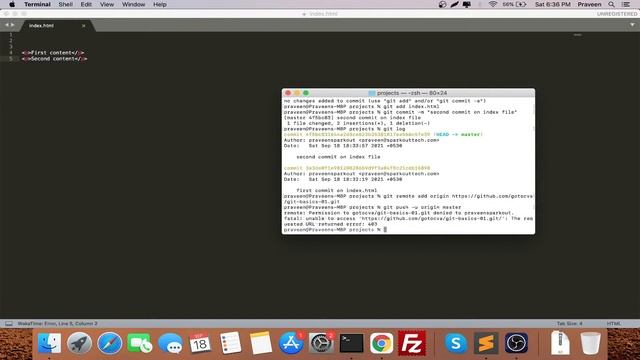The image size is (640, 360).
Task: Open Skype from the dock
Action: (x=456, y=343)
